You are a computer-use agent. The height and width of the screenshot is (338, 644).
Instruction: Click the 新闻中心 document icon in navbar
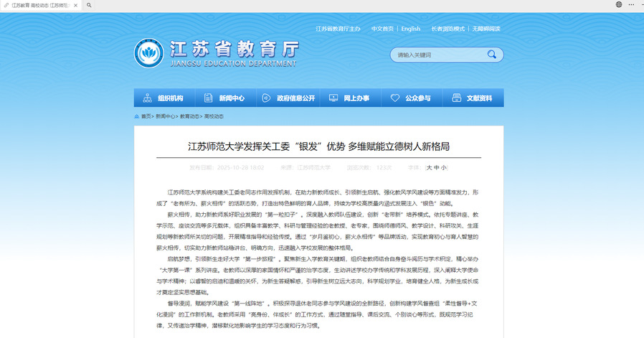(209, 98)
